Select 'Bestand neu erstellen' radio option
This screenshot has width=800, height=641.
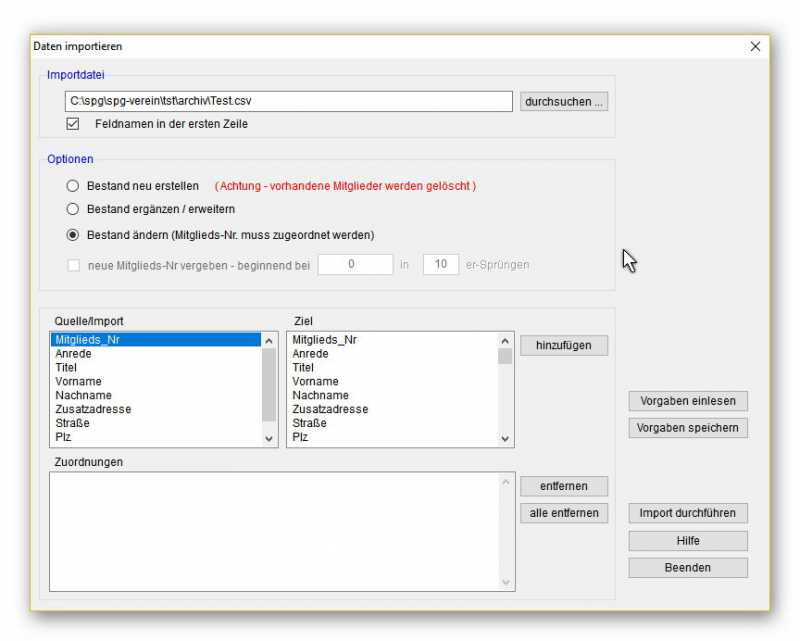pyautogui.click(x=72, y=186)
